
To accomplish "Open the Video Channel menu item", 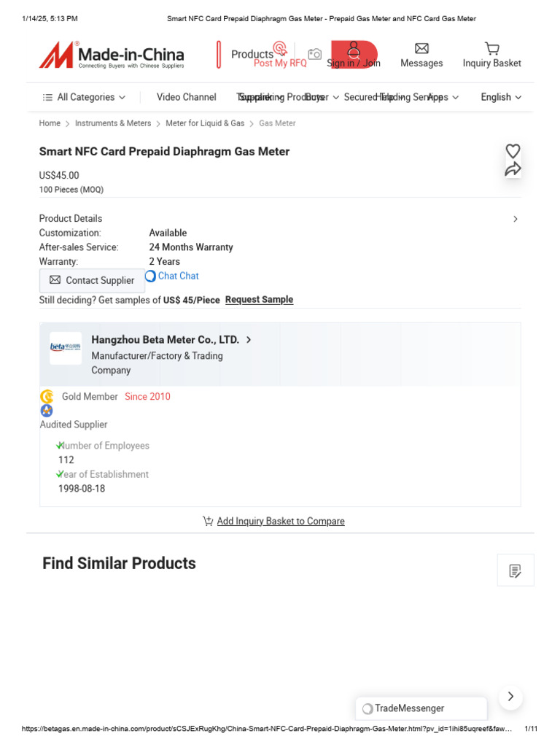I will tap(186, 97).
